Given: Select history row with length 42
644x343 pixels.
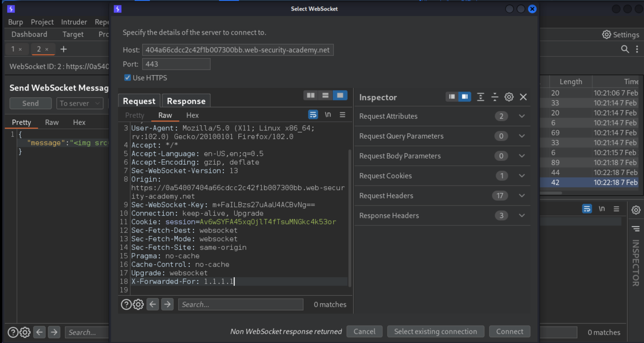Looking at the screenshot, I should [589, 182].
